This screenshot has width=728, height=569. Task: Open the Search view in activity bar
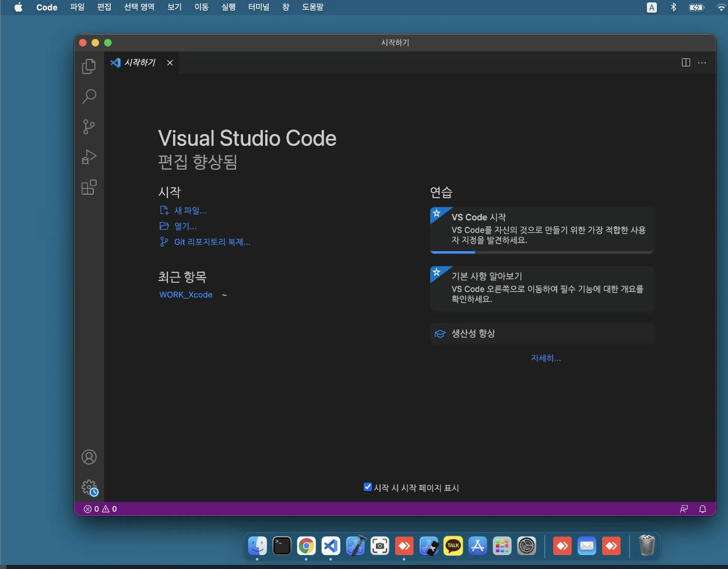click(x=89, y=96)
